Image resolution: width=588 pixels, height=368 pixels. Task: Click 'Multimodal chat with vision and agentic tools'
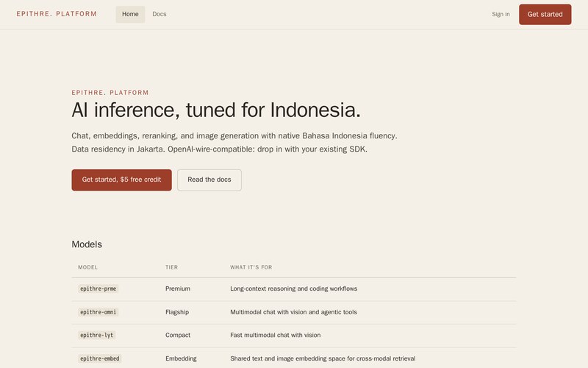tap(293, 312)
